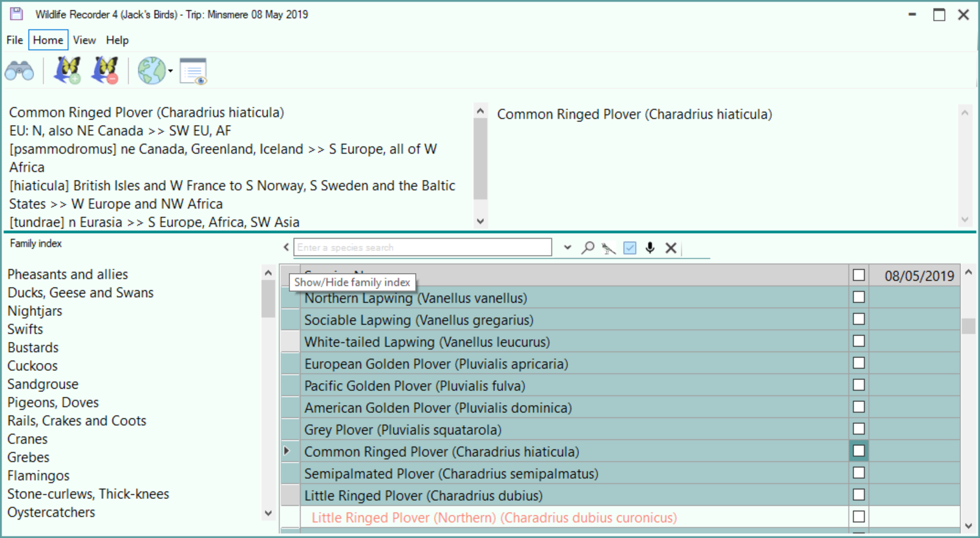Image resolution: width=980 pixels, height=538 pixels.
Task: Tick the European Golden Plover checkbox
Action: [859, 363]
